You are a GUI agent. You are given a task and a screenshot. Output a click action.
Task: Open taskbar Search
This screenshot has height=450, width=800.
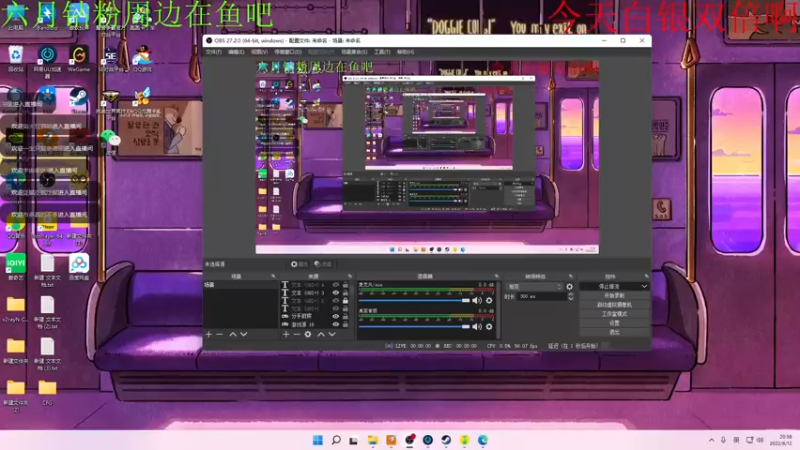pos(336,440)
